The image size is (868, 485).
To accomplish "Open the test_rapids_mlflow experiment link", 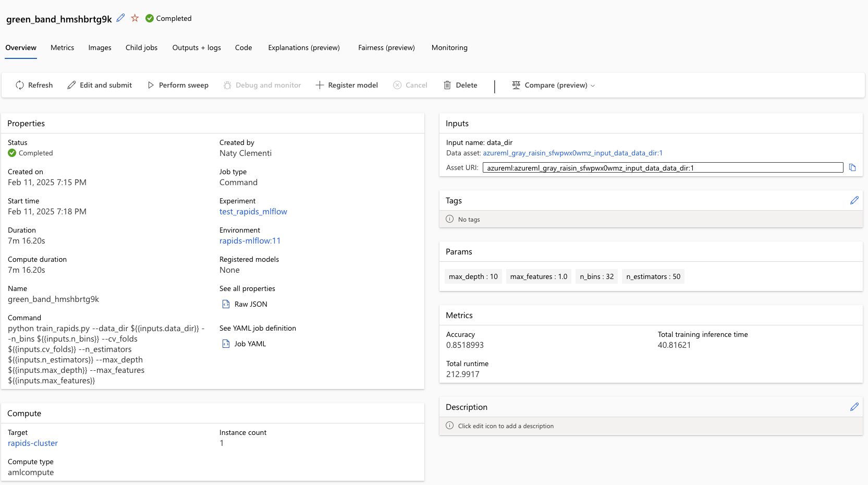I will tap(253, 211).
